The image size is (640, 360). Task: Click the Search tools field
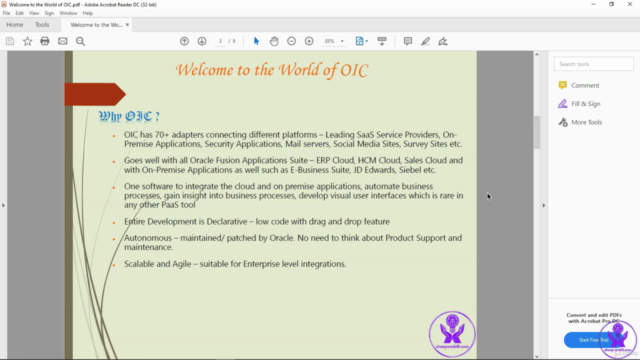[x=593, y=64]
